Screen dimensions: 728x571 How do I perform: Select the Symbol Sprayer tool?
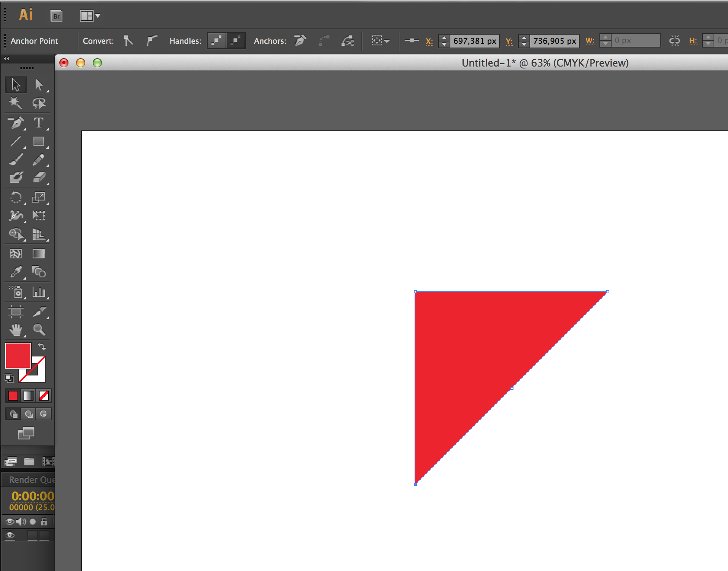click(x=16, y=292)
